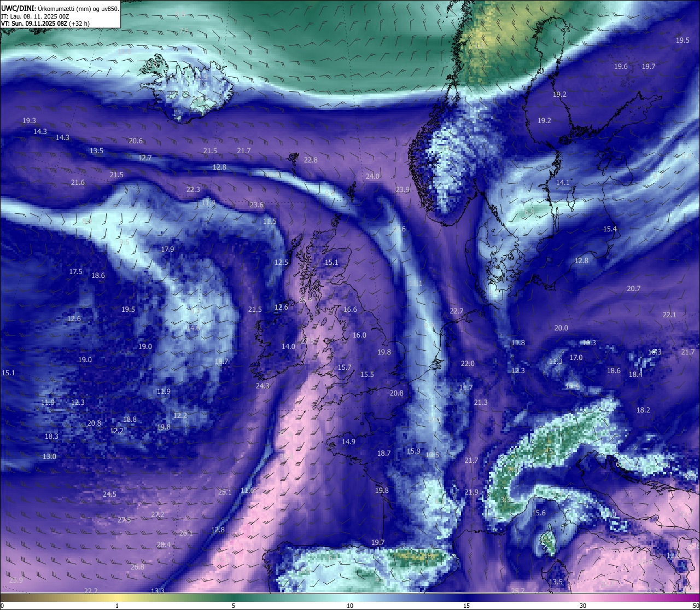
Task: Click the 21.6 value on the map
Action: click(78, 183)
